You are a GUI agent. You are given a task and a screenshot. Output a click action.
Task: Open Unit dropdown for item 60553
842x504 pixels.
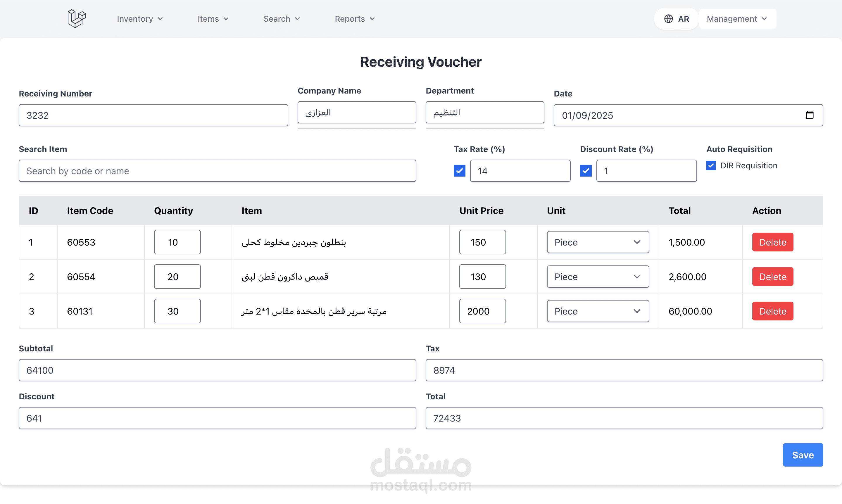598,242
